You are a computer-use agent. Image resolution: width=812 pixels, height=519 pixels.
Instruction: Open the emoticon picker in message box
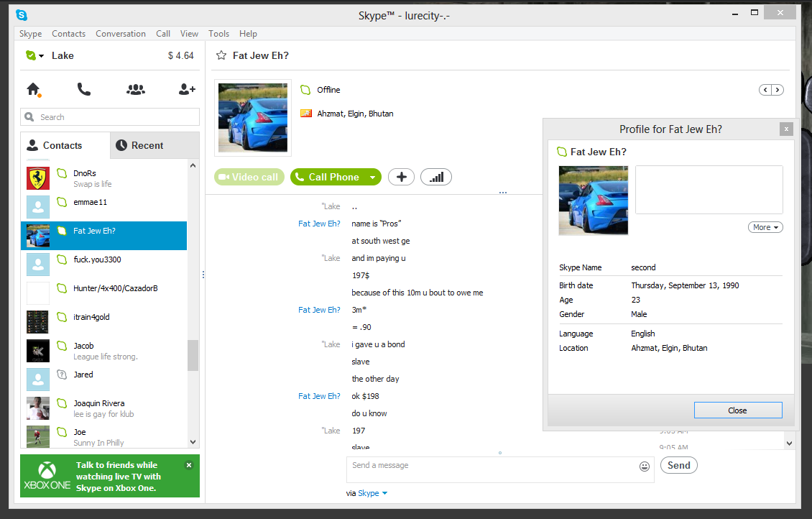coord(645,467)
